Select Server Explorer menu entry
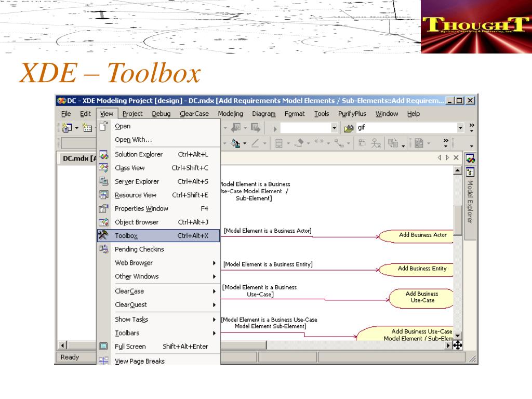This screenshot has height=399, width=532. point(158,181)
